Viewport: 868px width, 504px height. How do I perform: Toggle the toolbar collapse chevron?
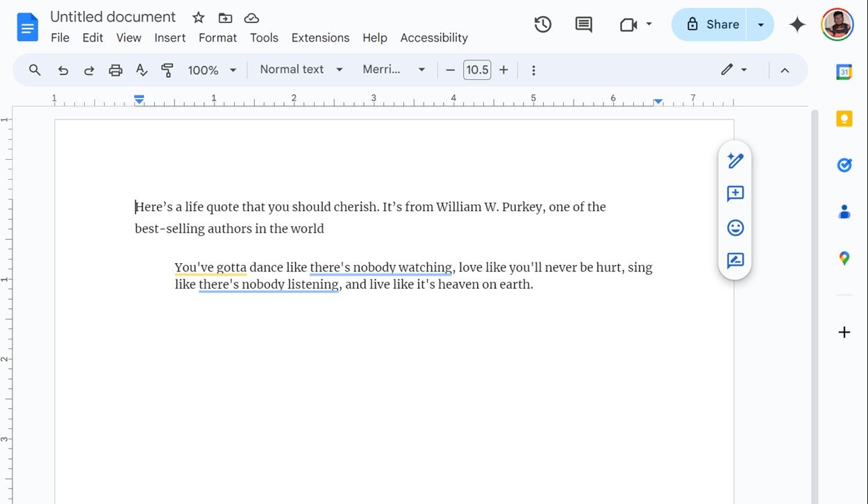click(x=785, y=69)
